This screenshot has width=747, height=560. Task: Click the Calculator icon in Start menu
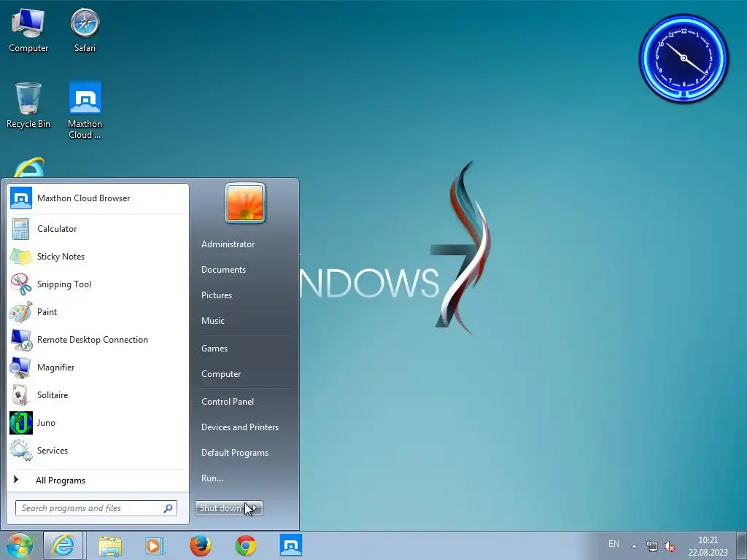click(21, 229)
